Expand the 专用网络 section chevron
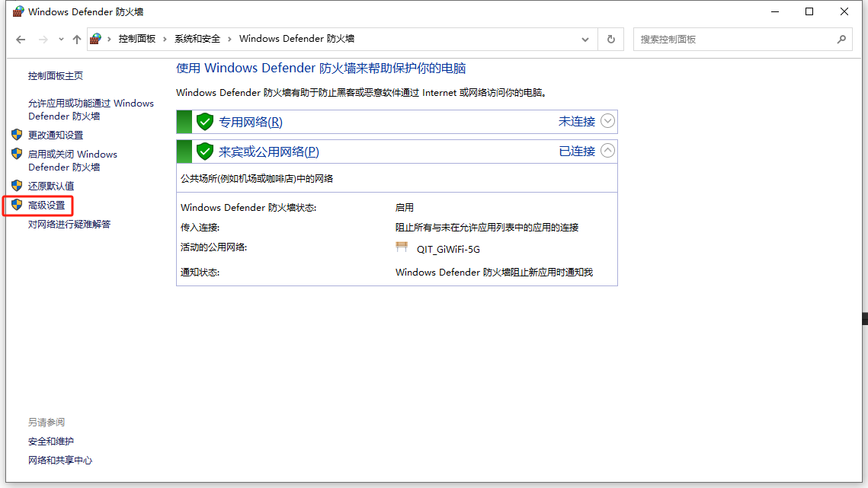This screenshot has width=868, height=488. 607,120
